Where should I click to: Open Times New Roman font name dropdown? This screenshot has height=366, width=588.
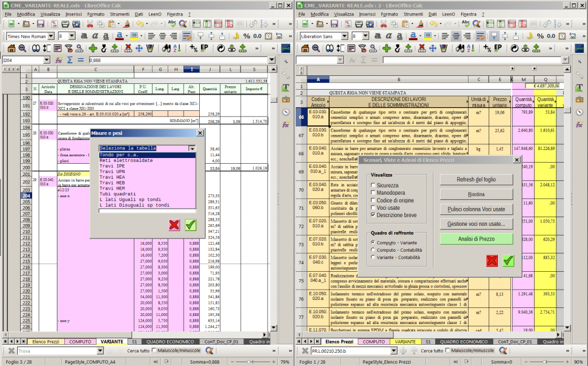click(51, 36)
